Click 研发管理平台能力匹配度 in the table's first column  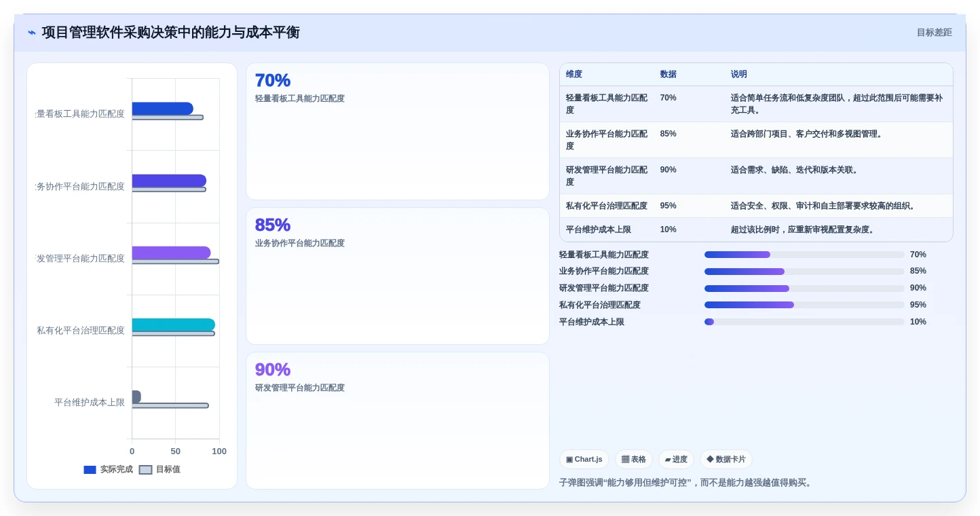[607, 176]
